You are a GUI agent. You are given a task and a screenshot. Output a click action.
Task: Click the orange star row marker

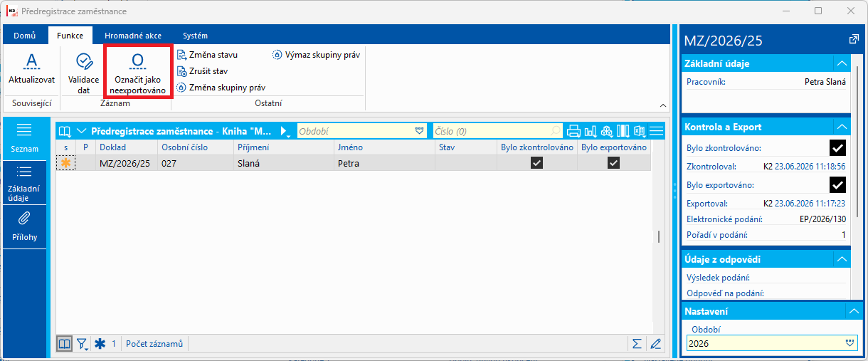[67, 163]
